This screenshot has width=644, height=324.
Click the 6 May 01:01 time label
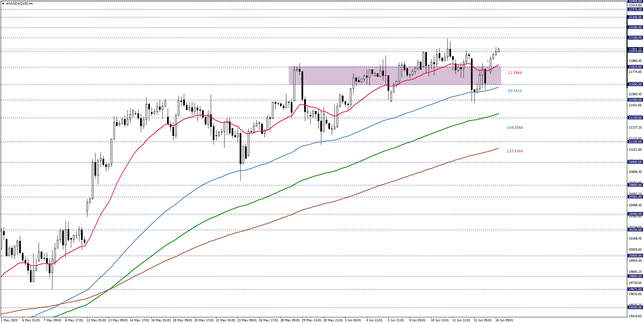coord(31,320)
